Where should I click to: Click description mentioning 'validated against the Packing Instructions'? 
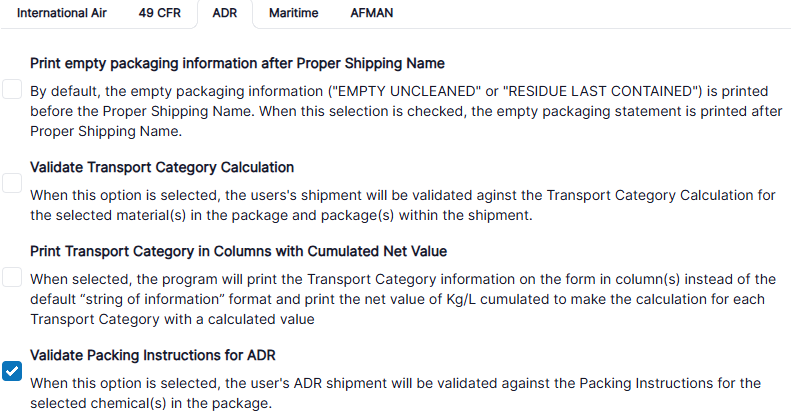[x=400, y=393]
